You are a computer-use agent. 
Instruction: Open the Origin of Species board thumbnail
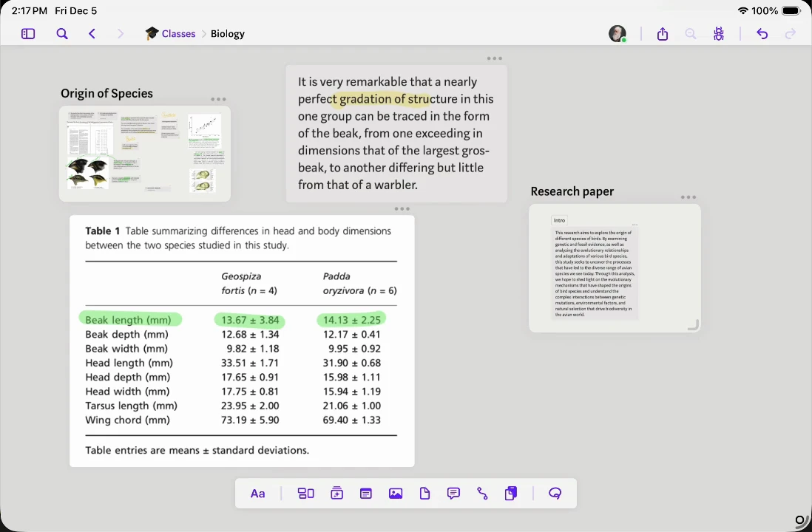144,154
